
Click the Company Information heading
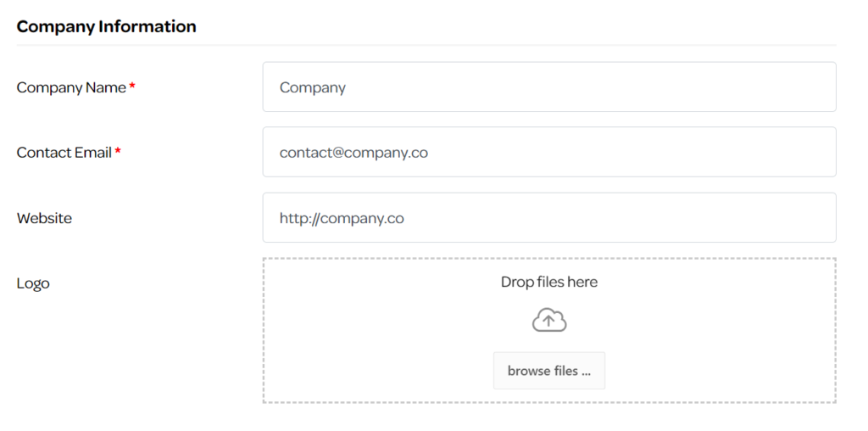pos(106,26)
